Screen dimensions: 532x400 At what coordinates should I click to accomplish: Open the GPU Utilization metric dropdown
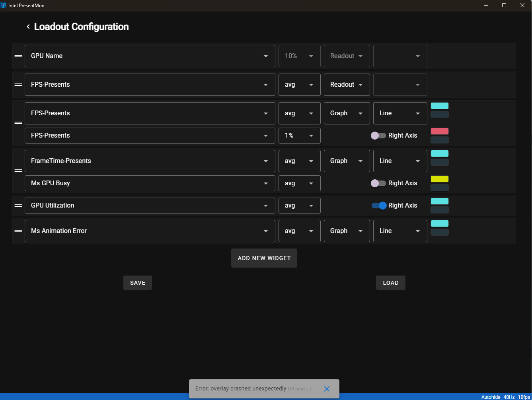point(150,206)
